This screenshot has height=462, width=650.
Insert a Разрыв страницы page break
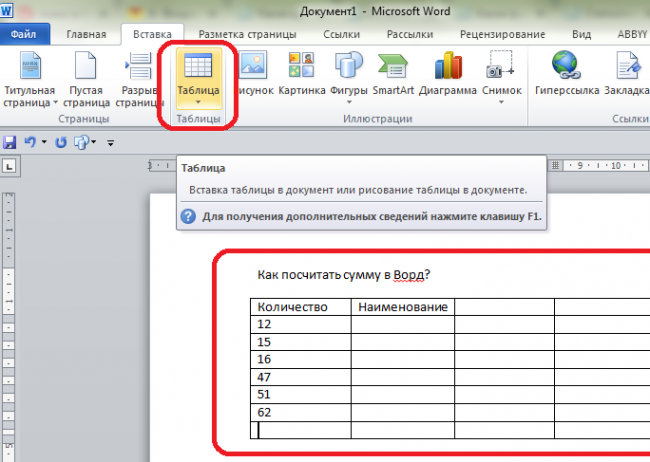pos(138,78)
